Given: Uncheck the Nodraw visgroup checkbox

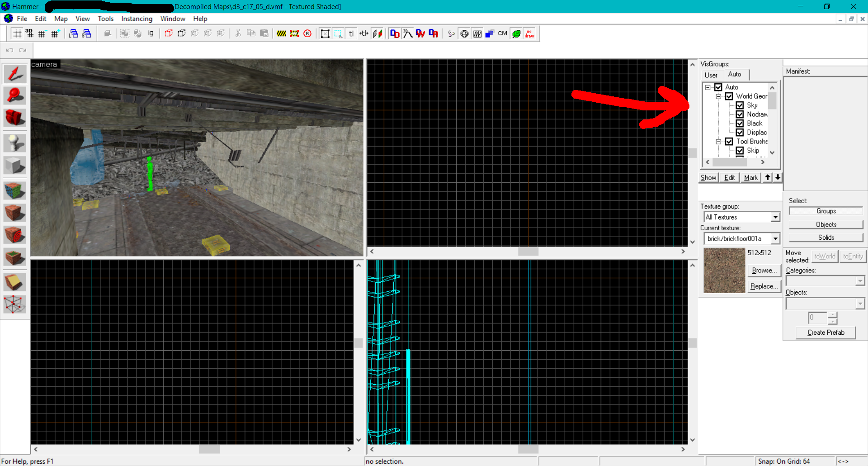Looking at the screenshot, I should point(740,114).
